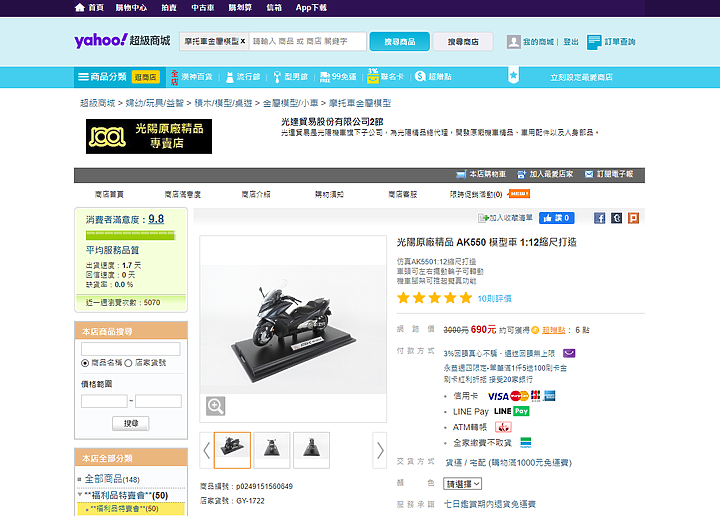Go to the 購物須知 tab

pyautogui.click(x=329, y=195)
